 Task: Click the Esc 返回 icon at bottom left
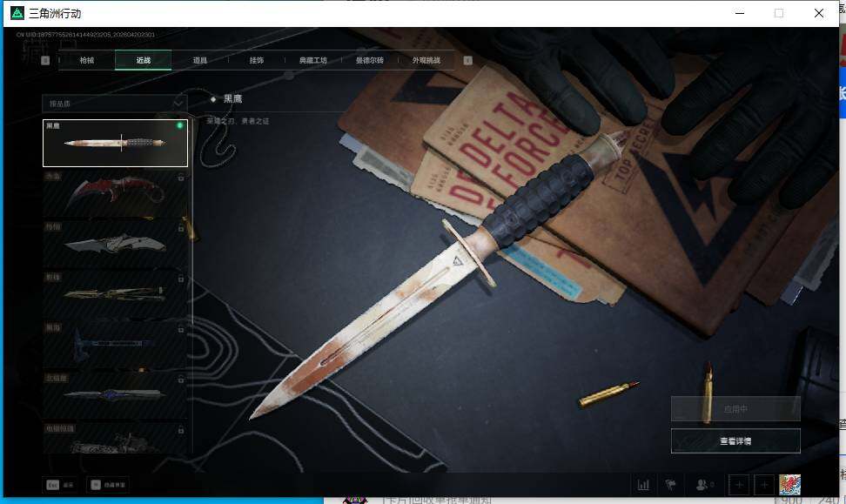59,485
